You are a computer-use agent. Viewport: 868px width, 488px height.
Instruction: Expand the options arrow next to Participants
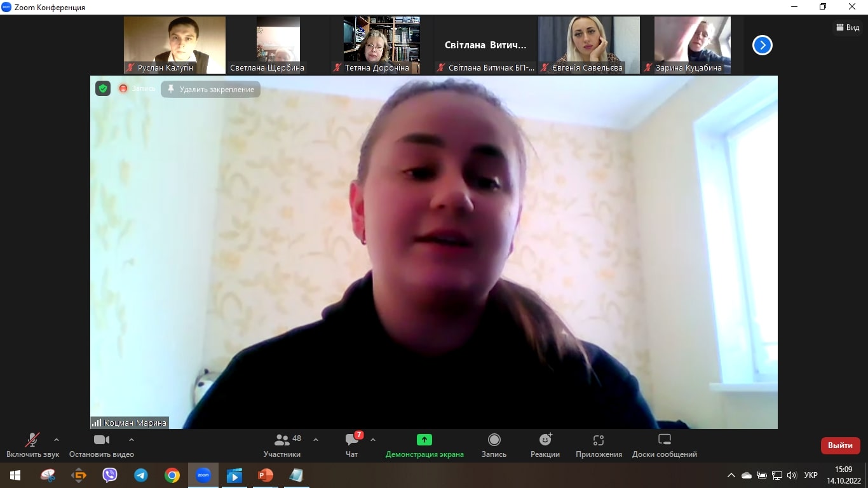(x=316, y=439)
